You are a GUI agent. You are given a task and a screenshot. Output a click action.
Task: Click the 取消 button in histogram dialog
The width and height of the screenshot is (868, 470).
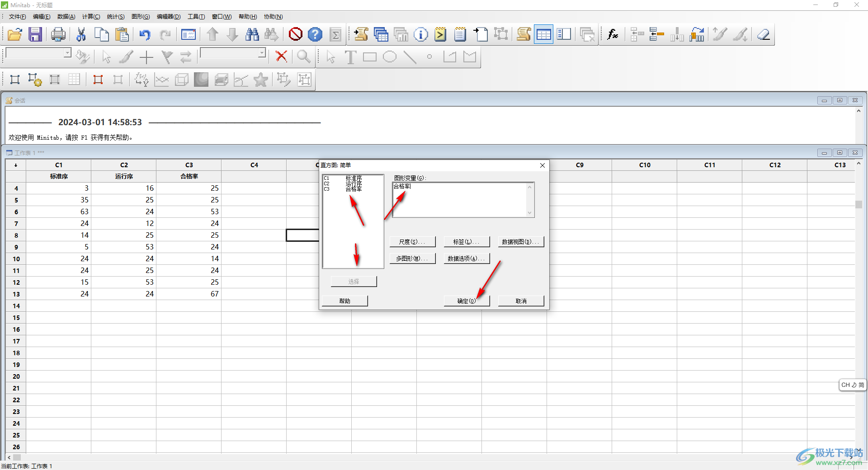(521, 301)
